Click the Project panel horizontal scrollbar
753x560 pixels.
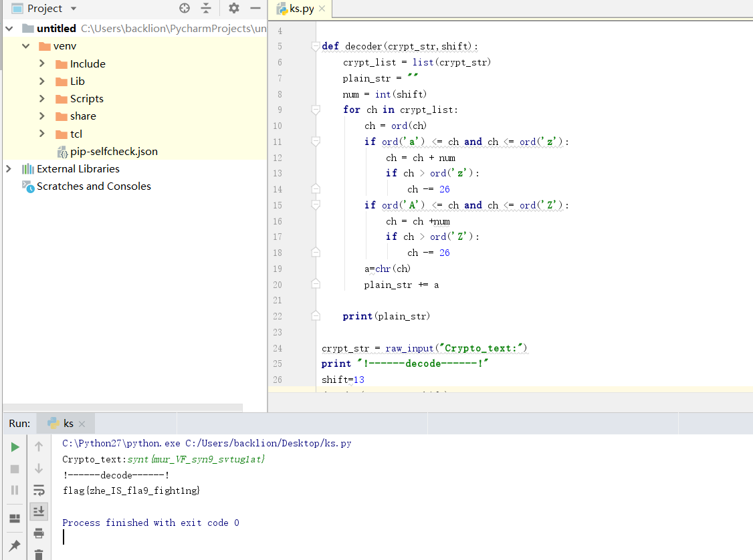coord(122,408)
